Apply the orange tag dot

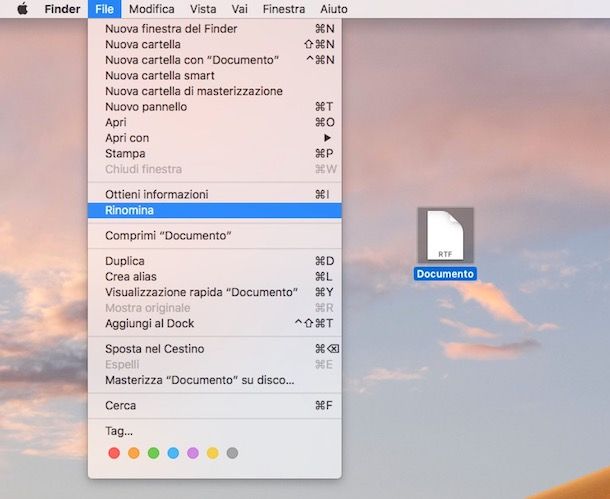click(x=134, y=453)
